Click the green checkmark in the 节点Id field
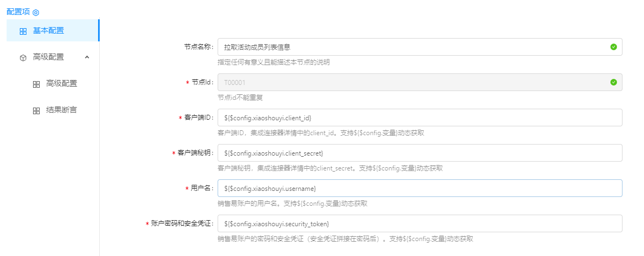The image size is (644, 256). (613, 82)
